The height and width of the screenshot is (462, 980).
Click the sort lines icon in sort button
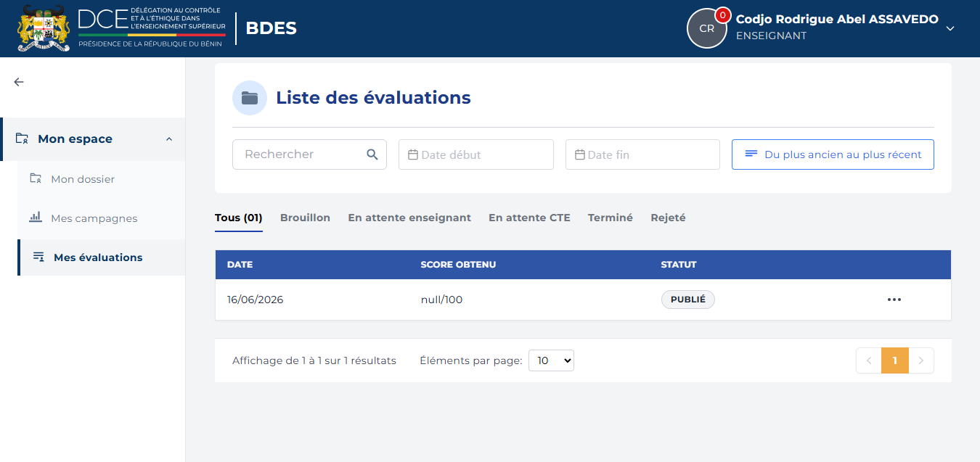(x=751, y=154)
